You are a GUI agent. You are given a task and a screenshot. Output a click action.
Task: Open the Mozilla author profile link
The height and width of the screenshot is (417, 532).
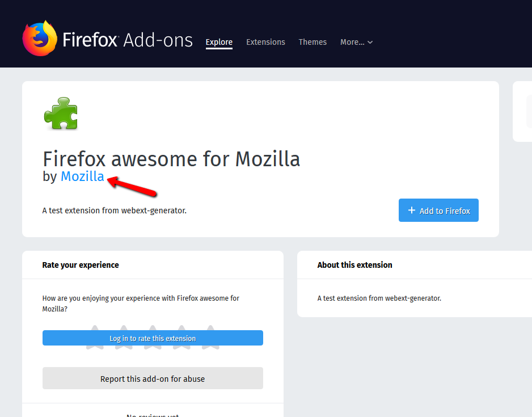(x=82, y=176)
